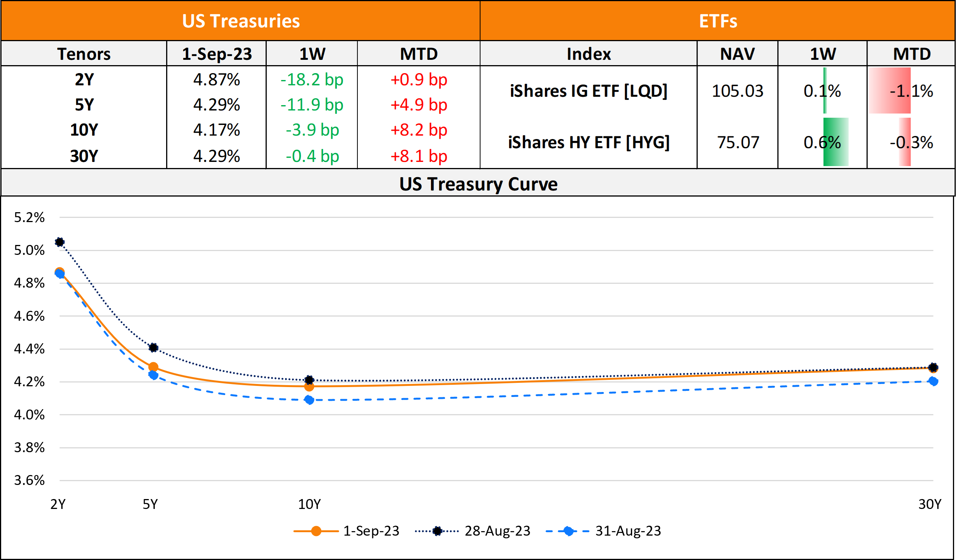Select the blue 31-Aug-23 point at 30Y

pos(933,381)
